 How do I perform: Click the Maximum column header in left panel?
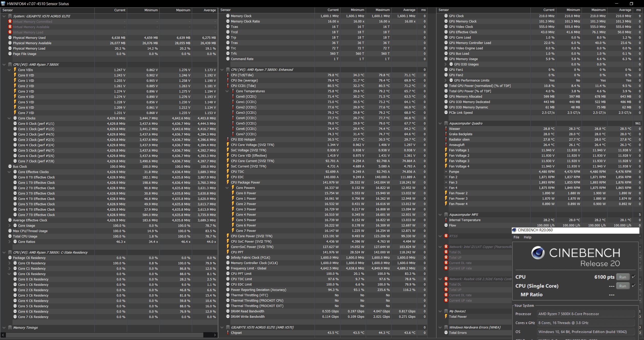coord(175,10)
